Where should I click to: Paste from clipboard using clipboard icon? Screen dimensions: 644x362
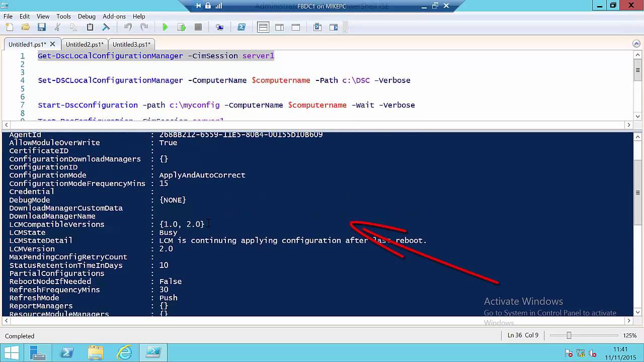click(90, 27)
